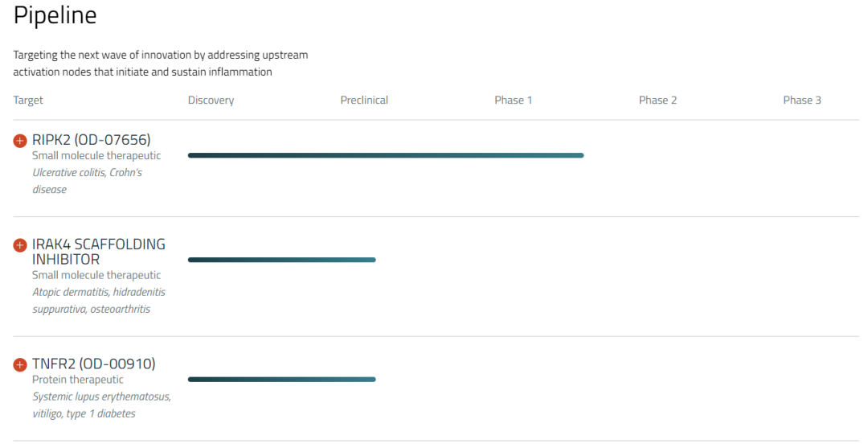Click the "Protein therapeutic" label
This screenshot has height=448, width=868.
(77, 380)
